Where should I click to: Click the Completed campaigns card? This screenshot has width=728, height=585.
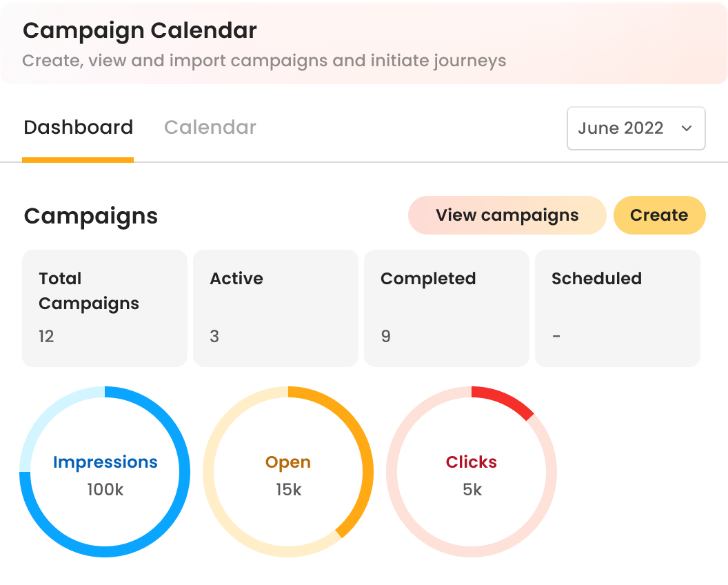pos(446,308)
